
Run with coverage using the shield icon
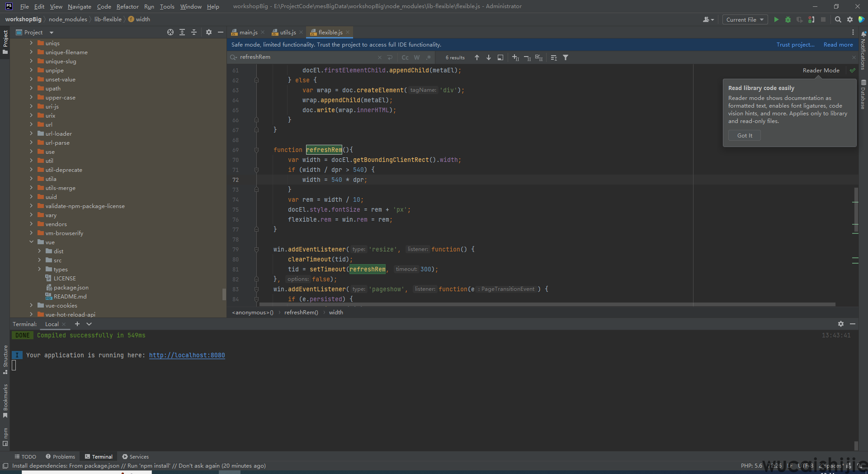pyautogui.click(x=800, y=19)
